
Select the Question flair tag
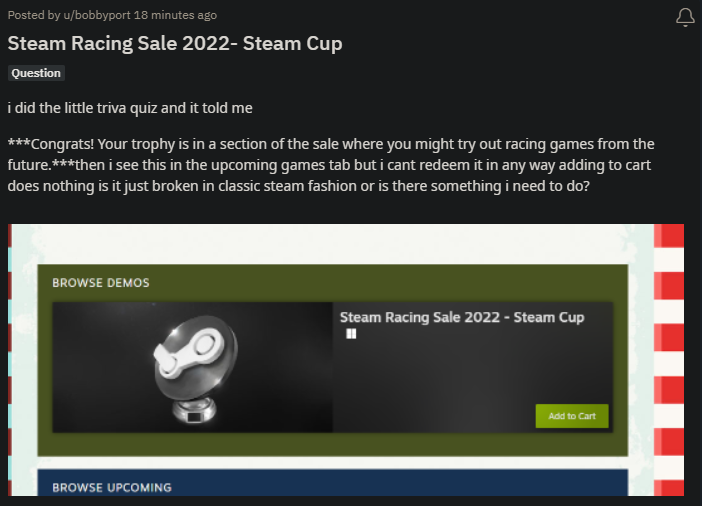pos(36,73)
